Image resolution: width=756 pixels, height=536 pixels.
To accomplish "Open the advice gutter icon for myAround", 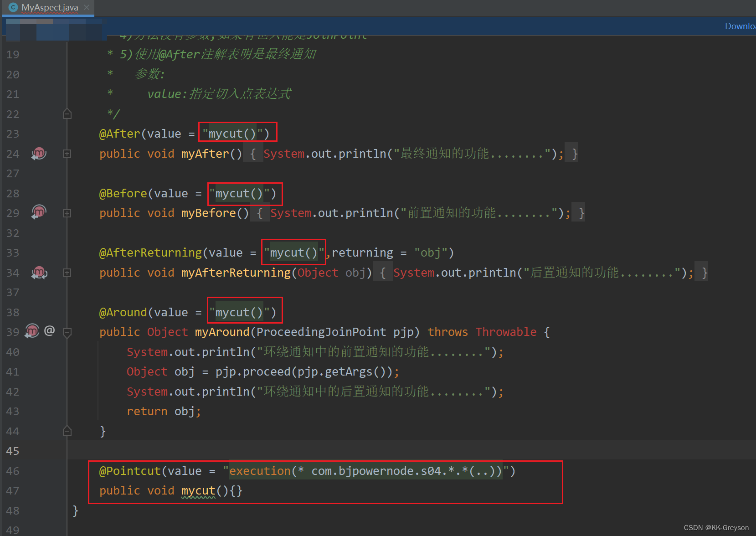I will point(32,331).
